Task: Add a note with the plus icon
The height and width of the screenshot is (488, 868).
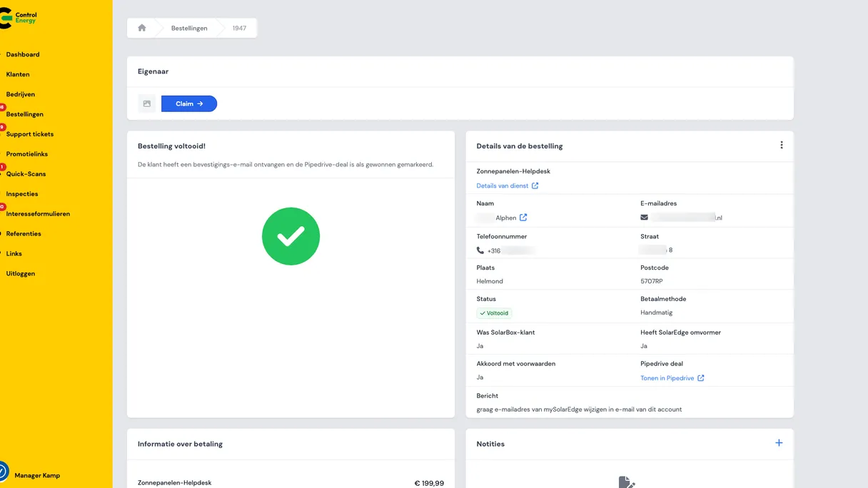Action: (x=779, y=443)
